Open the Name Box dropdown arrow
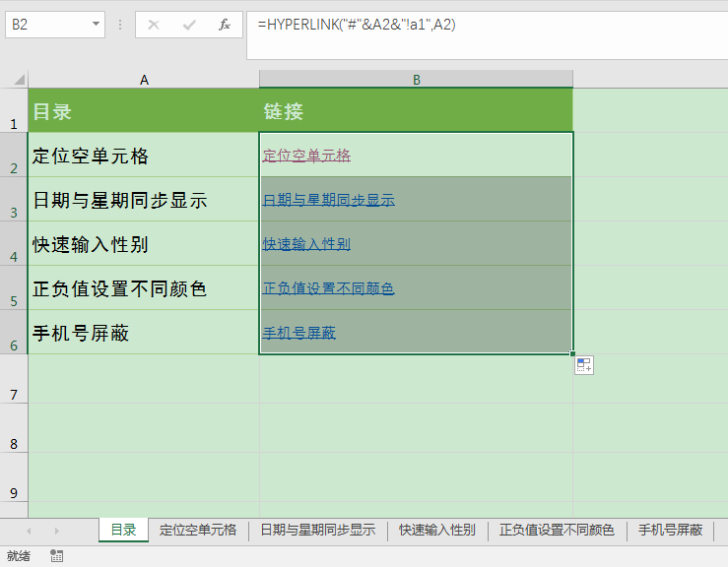This screenshot has height=567, width=728. [96, 24]
